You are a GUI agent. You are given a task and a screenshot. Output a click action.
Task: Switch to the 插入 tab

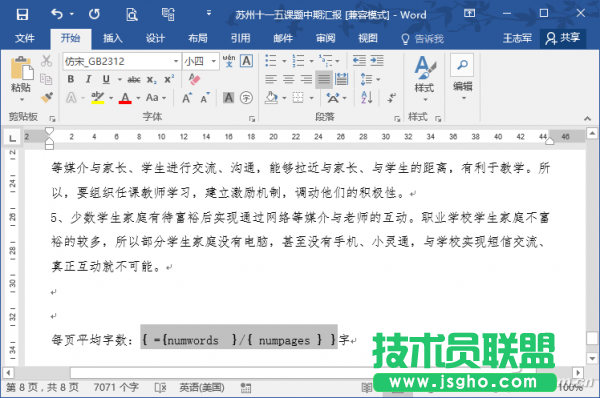(x=112, y=38)
